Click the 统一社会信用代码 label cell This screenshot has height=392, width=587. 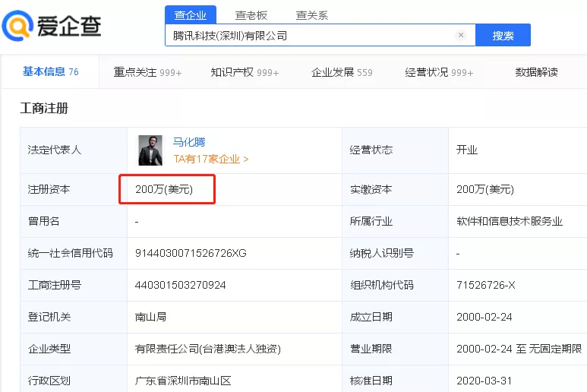[74, 254]
